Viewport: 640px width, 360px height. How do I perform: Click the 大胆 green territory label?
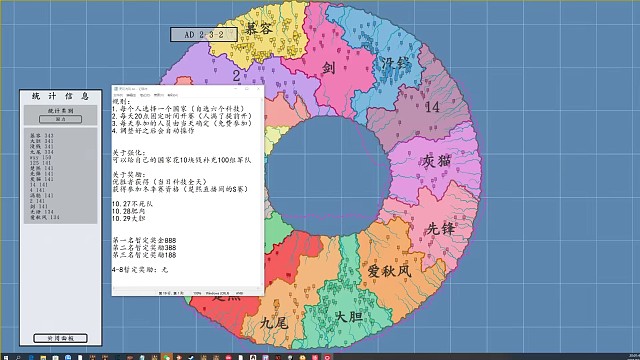click(348, 316)
